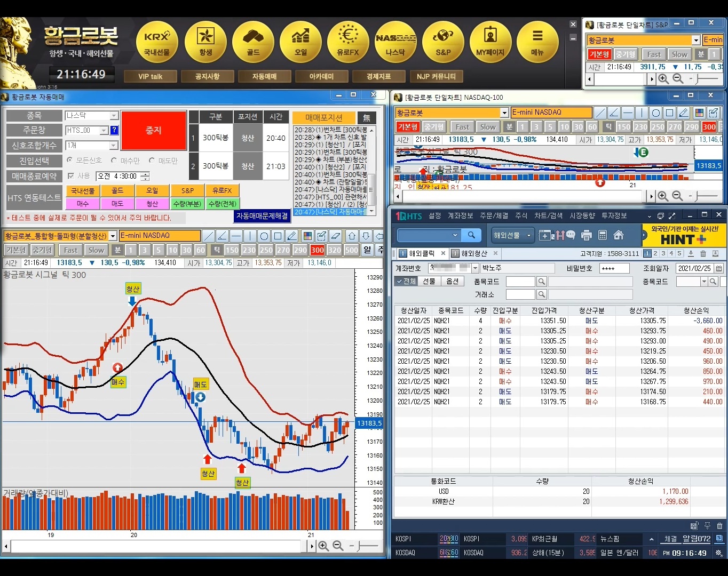The width and height of the screenshot is (728, 576).
Task: Toggle 전체 filter in 1Q HTS
Action: coord(406,281)
